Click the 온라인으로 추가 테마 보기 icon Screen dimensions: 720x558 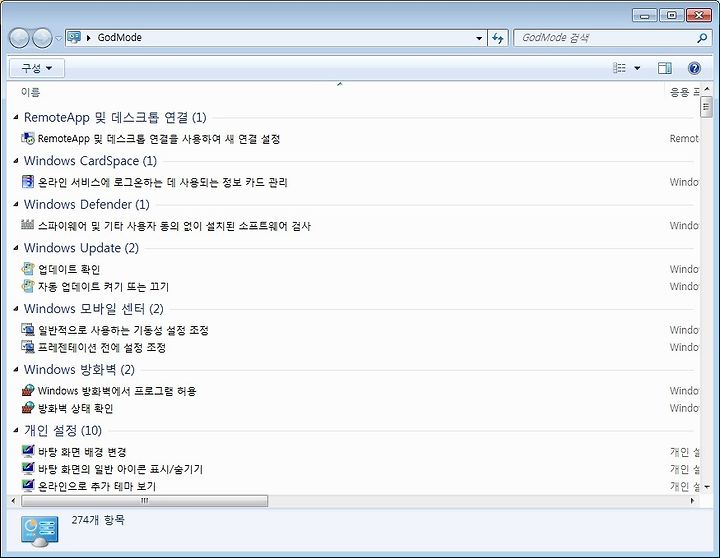click(28, 485)
